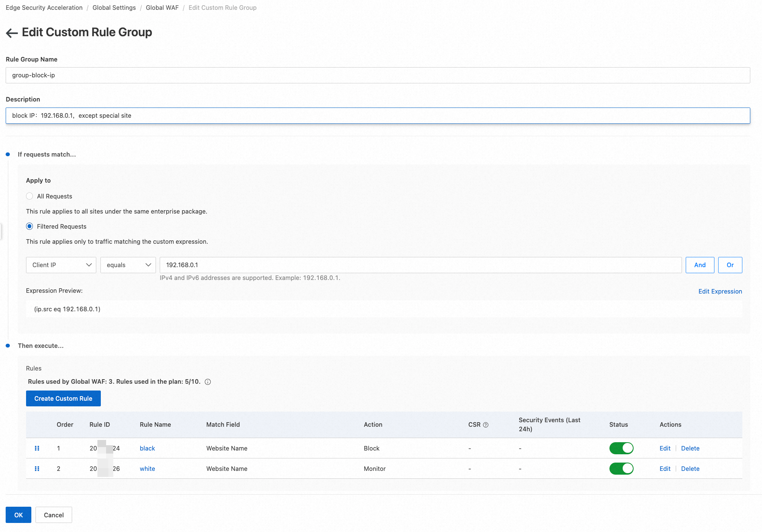Edit the black rule
Image resolution: width=762 pixels, height=532 pixels.
pos(665,448)
